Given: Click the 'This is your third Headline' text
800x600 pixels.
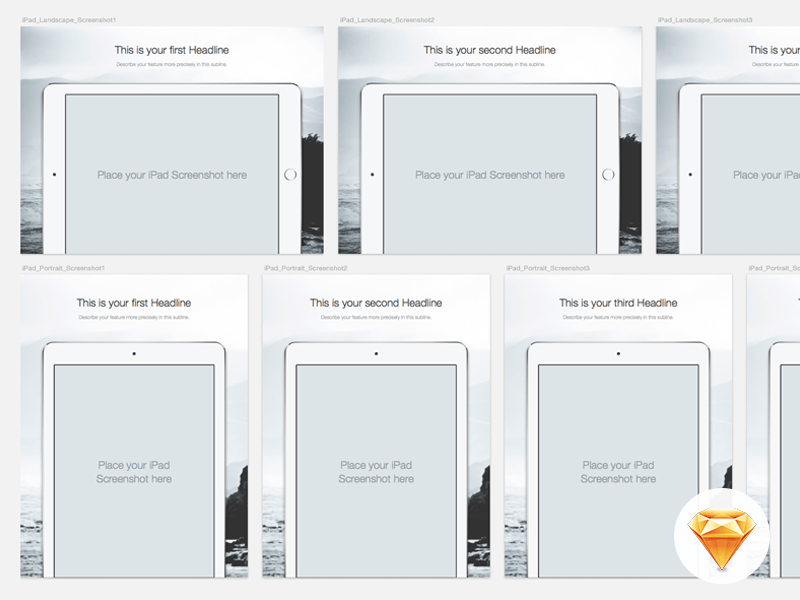Looking at the screenshot, I should (x=620, y=302).
